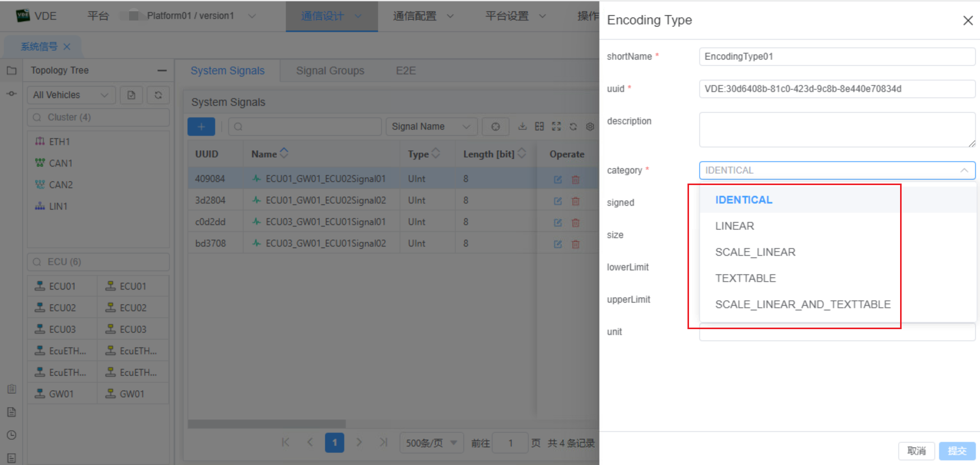Switch to the E2E tab
Viewport: 980px width, 465px height.
tap(405, 71)
